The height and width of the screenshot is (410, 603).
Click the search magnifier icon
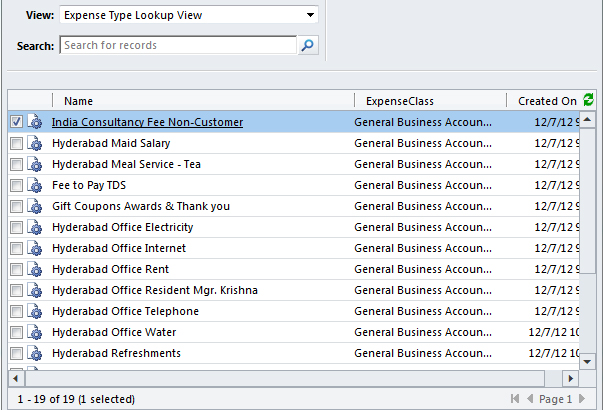coord(308,45)
